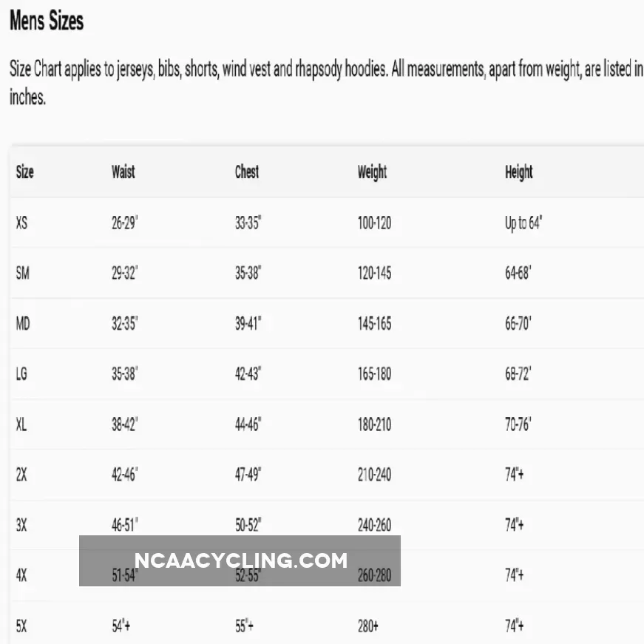Select the Chest column header
644x644 pixels.
pos(247,172)
